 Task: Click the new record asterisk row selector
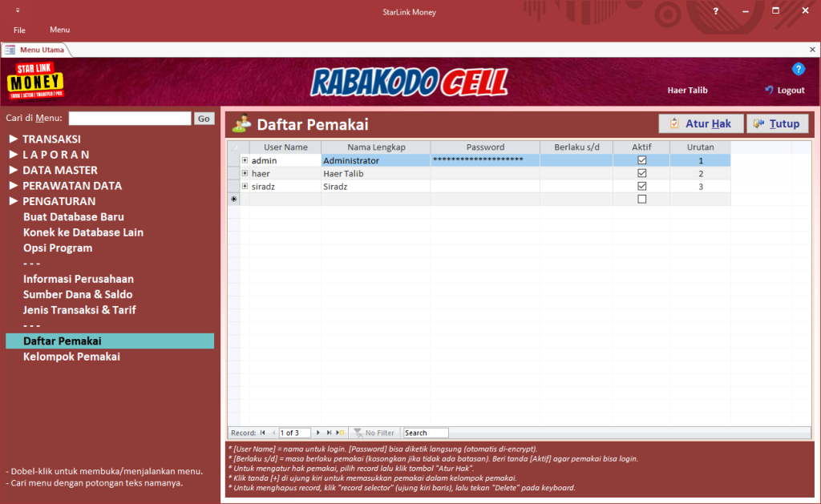coord(233,200)
